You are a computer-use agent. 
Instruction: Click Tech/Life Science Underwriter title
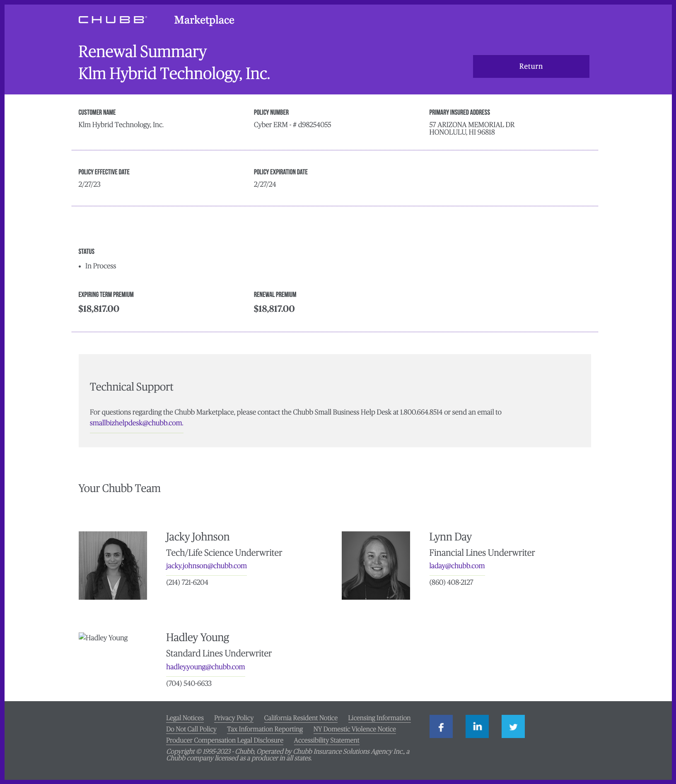pyautogui.click(x=224, y=552)
